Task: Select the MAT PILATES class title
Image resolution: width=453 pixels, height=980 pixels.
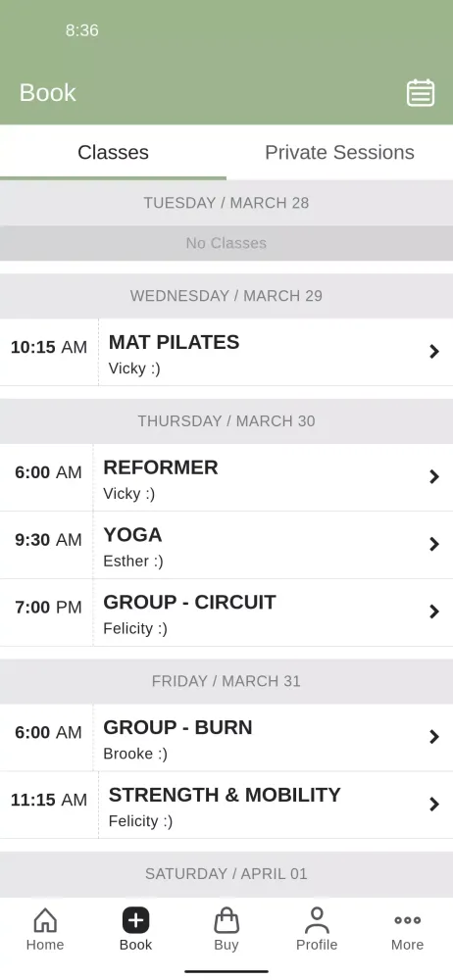Action: tap(174, 342)
